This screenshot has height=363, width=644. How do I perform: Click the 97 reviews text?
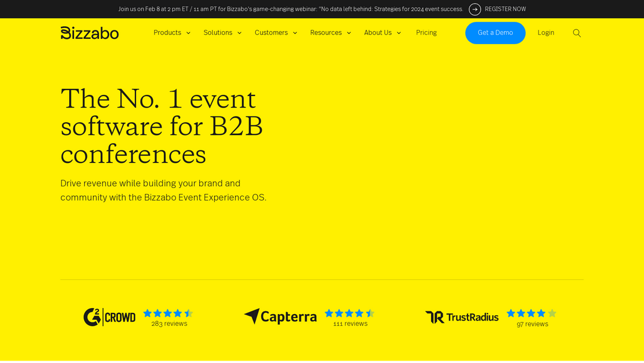click(532, 324)
